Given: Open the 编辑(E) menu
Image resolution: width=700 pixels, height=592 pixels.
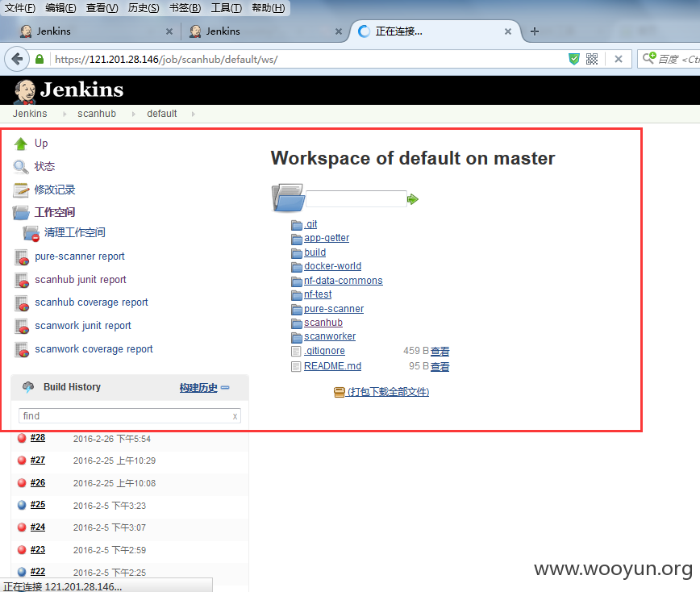Looking at the screenshot, I should (60, 8).
